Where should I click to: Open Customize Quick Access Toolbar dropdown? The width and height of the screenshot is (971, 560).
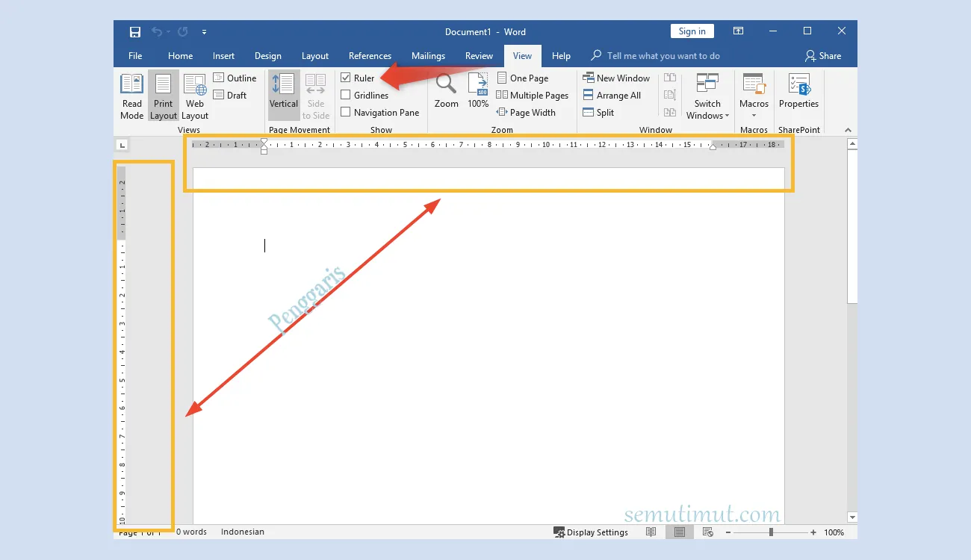(204, 32)
